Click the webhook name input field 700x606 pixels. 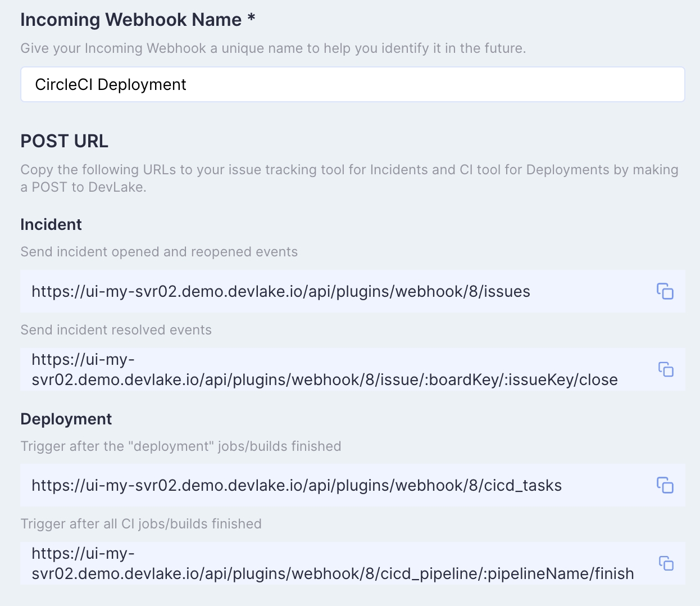tap(352, 84)
